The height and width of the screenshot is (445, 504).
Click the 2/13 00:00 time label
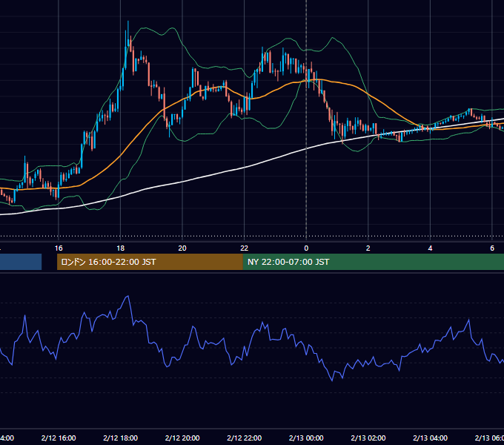(306, 438)
